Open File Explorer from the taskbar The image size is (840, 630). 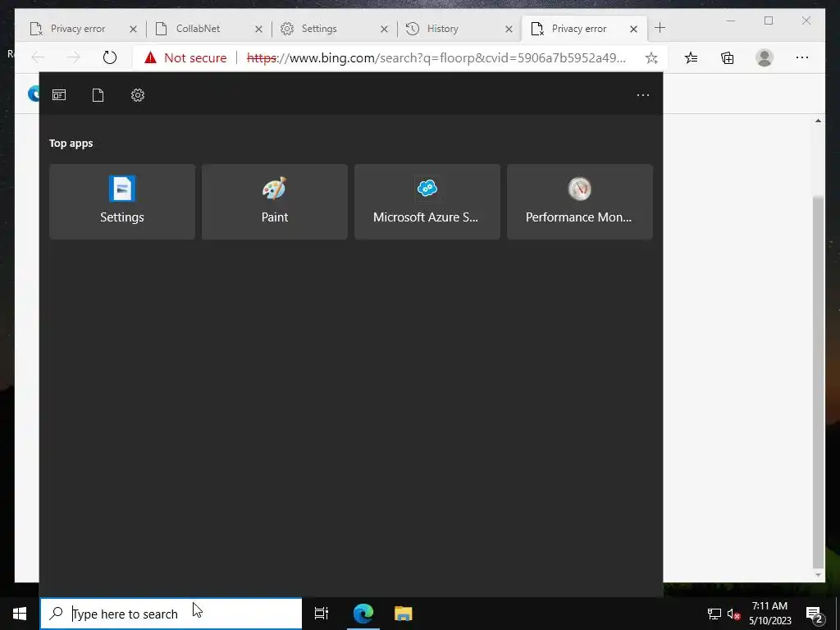click(404, 614)
